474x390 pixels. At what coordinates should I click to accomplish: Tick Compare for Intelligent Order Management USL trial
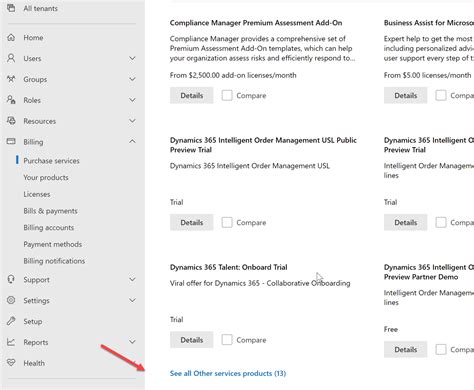(227, 222)
